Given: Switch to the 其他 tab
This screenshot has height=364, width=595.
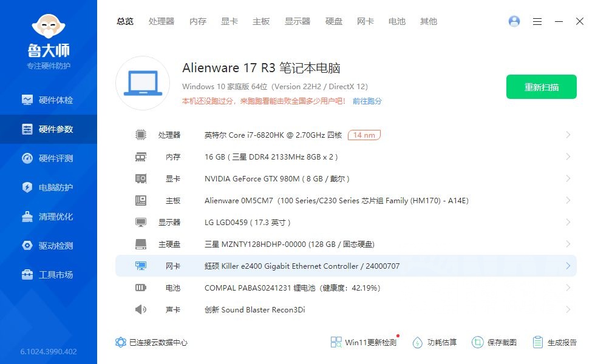Looking at the screenshot, I should coord(429,22).
